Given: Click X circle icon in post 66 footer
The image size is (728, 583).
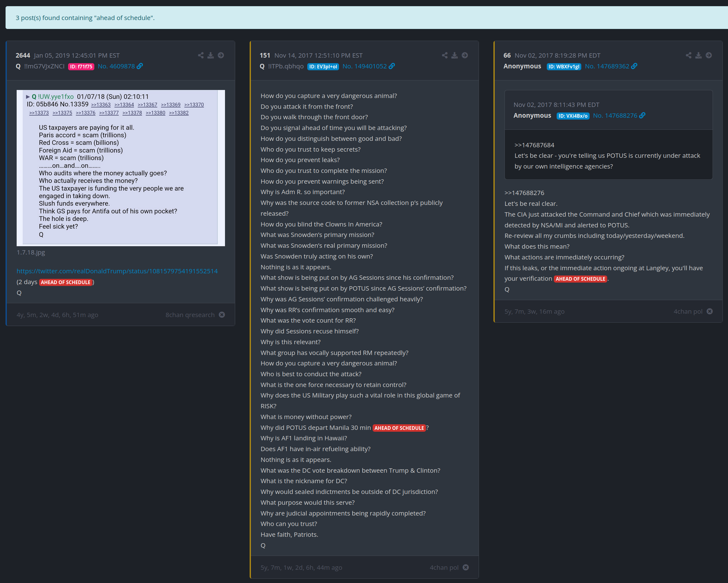Looking at the screenshot, I should 710,311.
